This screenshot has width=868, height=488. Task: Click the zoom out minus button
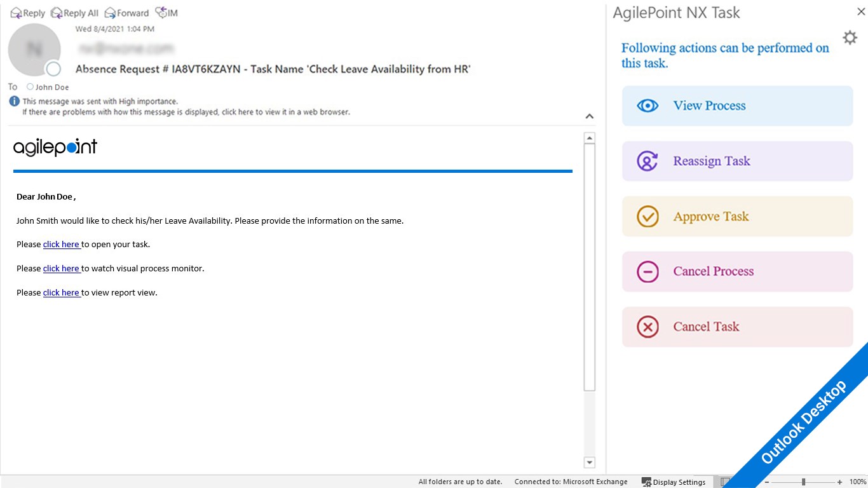pyautogui.click(x=766, y=482)
